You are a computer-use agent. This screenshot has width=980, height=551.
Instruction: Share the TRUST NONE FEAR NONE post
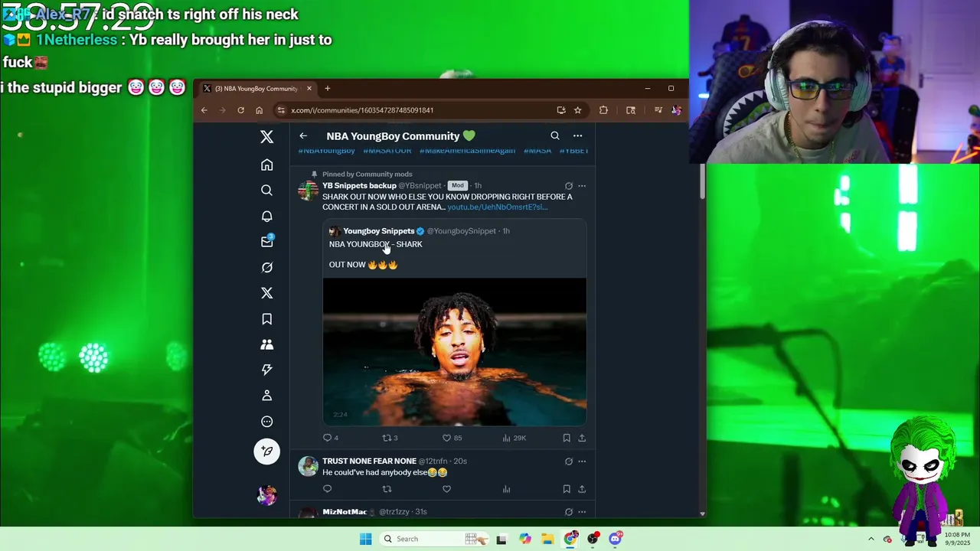[582, 489]
